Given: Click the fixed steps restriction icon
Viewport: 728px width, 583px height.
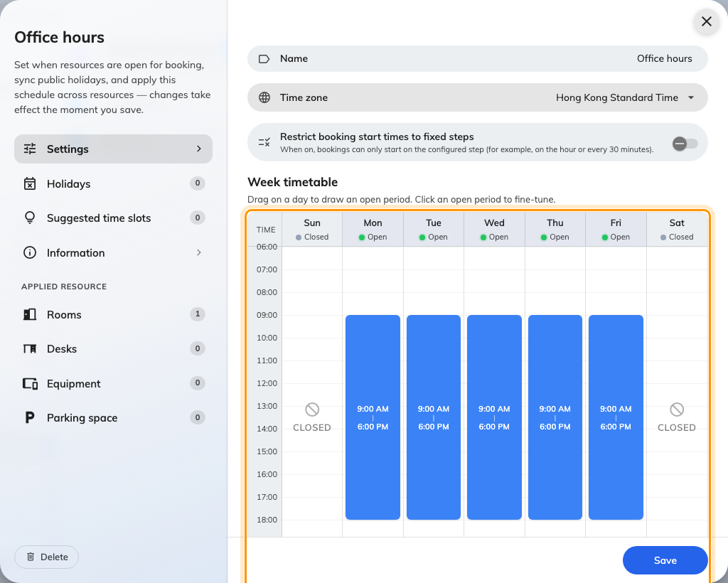Looking at the screenshot, I should pos(264,142).
